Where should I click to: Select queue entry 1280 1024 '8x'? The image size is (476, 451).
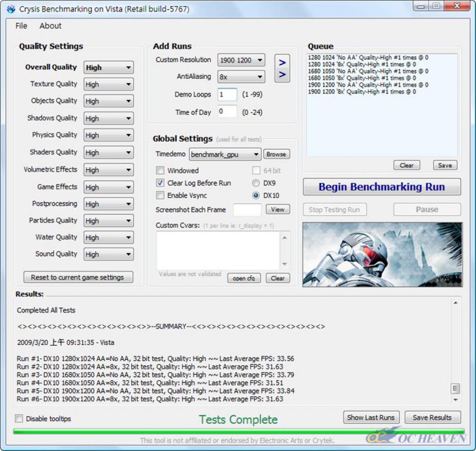pyautogui.click(x=362, y=64)
